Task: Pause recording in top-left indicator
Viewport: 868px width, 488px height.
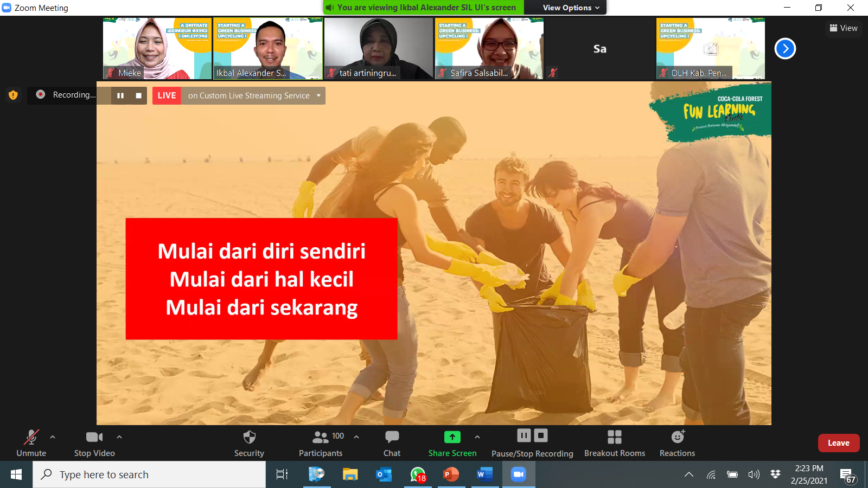Action: [x=120, y=95]
